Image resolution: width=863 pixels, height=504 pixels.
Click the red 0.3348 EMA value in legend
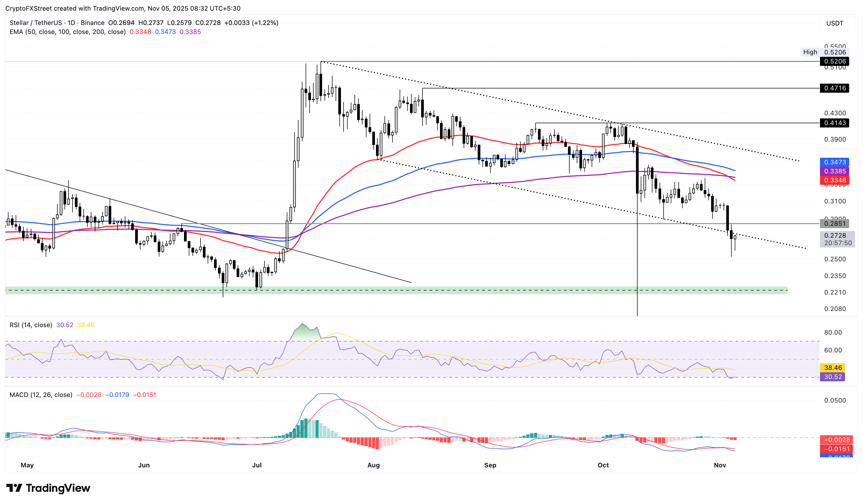coord(140,32)
